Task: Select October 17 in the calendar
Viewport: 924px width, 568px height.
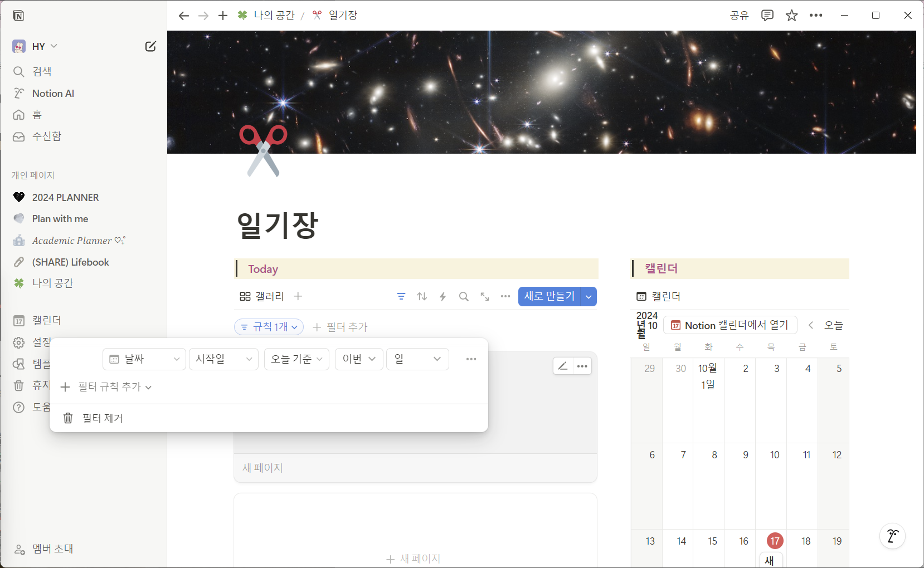Action: pyautogui.click(x=775, y=541)
